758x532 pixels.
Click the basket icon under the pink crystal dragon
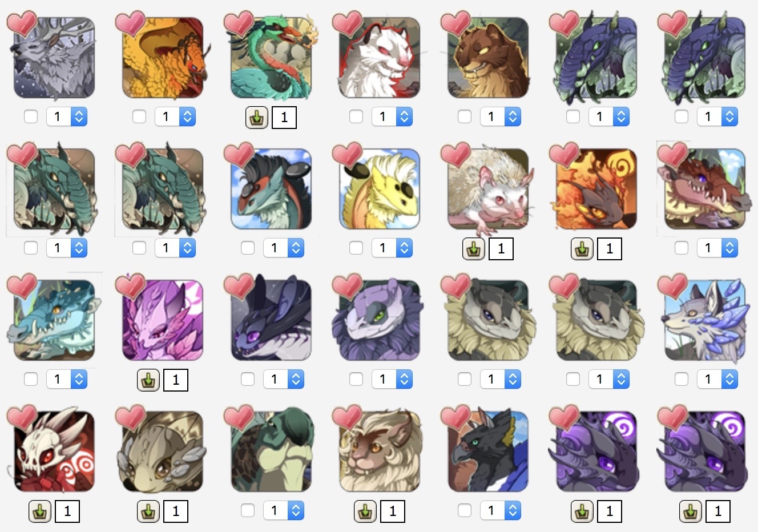148,380
